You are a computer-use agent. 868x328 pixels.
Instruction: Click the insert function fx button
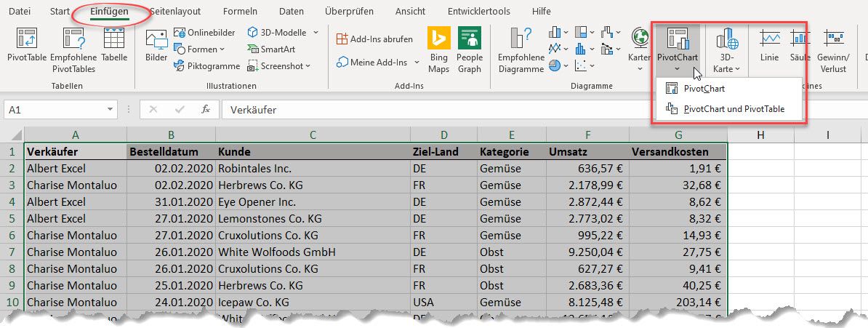206,110
